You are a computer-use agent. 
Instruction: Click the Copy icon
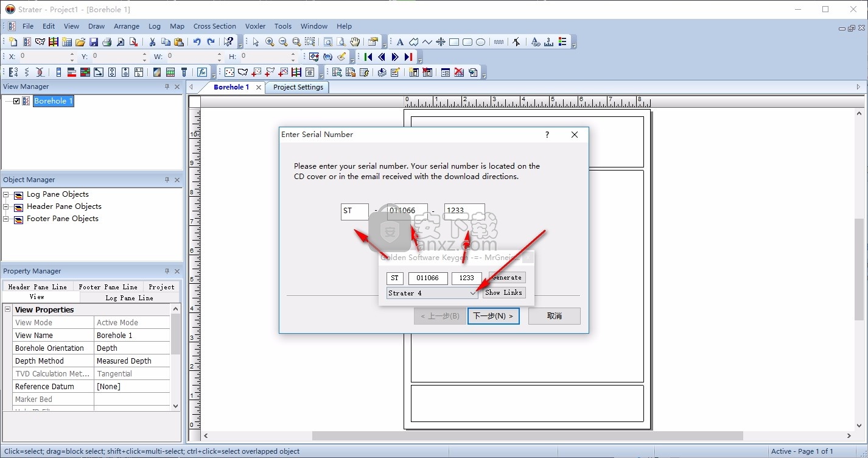[166, 42]
